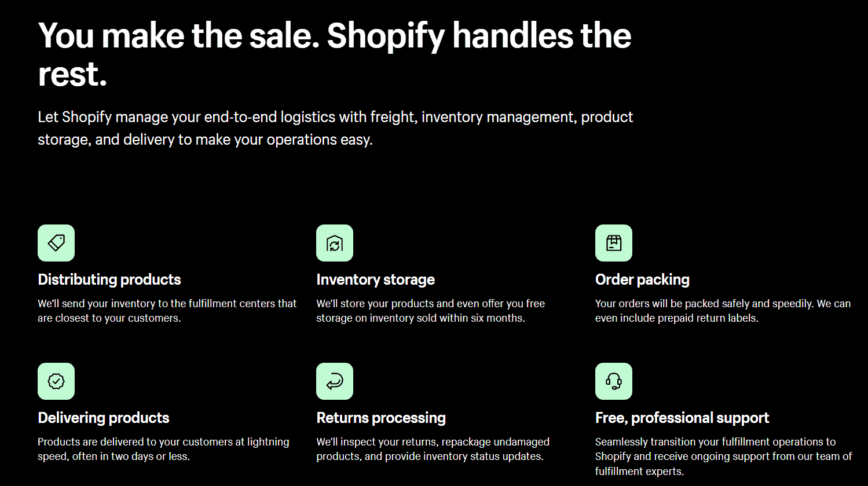This screenshot has height=486, width=868.
Task: Click the text about inventory status updates
Action: click(433, 449)
